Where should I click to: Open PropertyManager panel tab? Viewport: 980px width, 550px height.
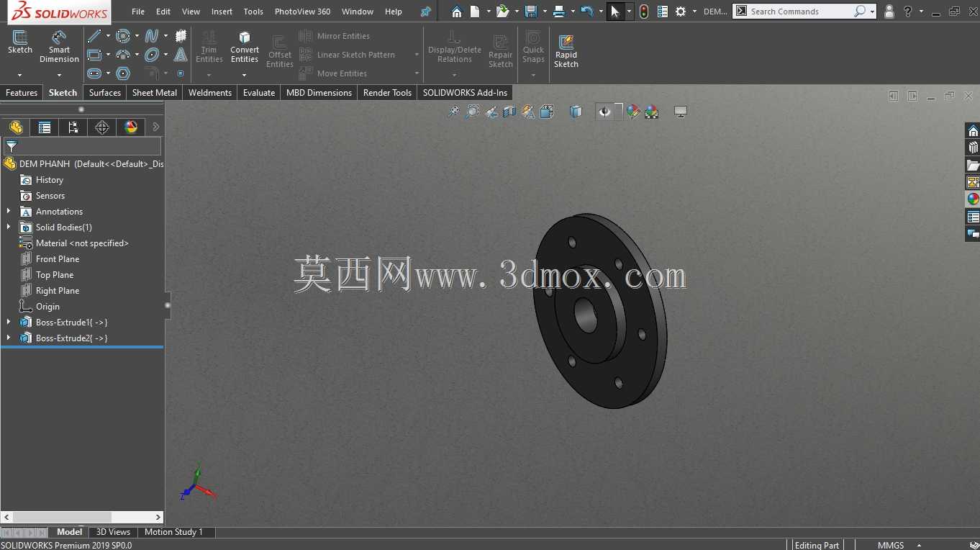45,127
